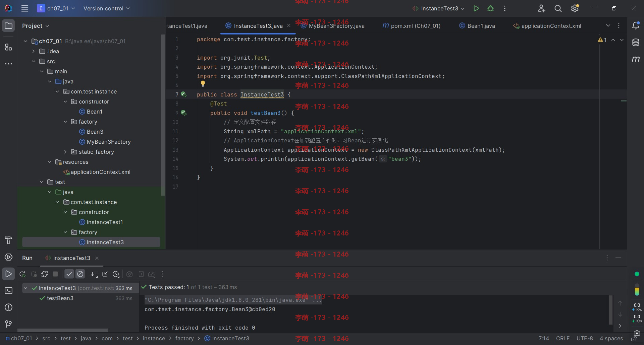Rerun the tests in Run panel

point(22,274)
